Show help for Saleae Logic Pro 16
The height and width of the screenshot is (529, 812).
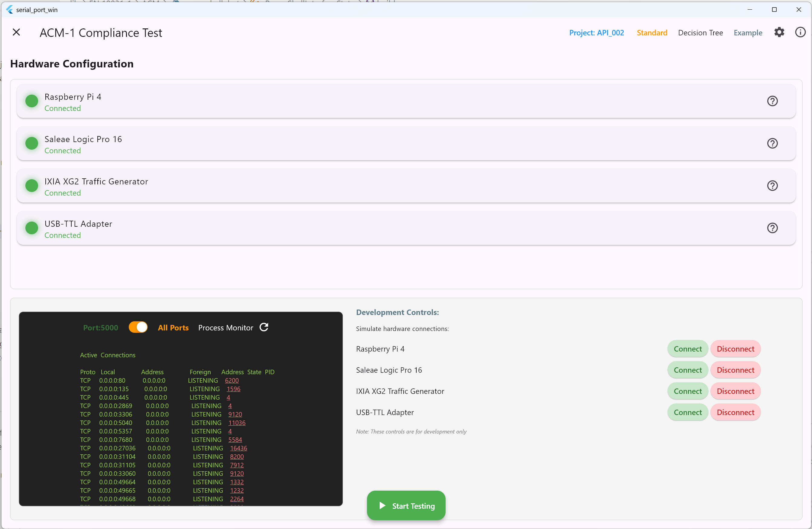pyautogui.click(x=772, y=143)
